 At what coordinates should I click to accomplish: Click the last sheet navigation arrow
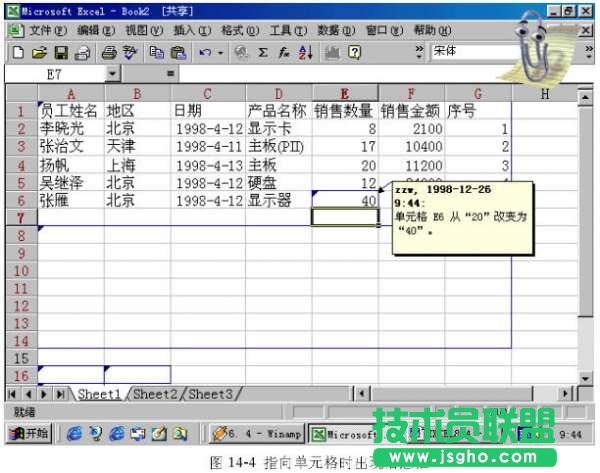(60, 394)
